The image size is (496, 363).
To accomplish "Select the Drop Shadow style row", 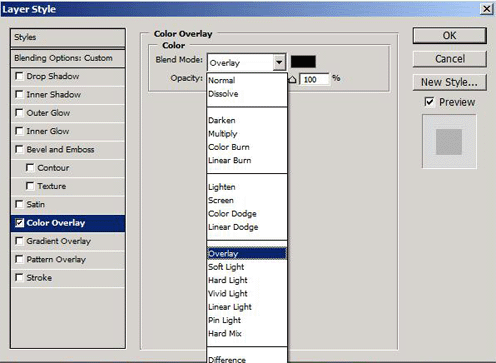I will [x=68, y=77].
